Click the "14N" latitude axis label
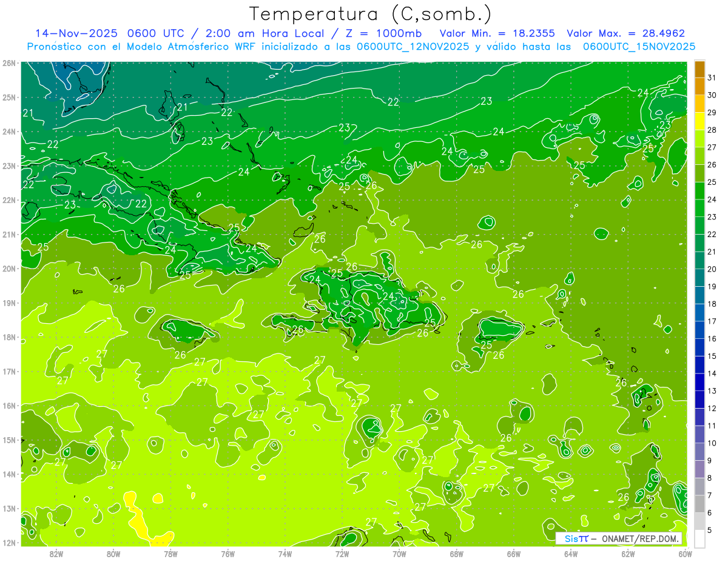 9,474
